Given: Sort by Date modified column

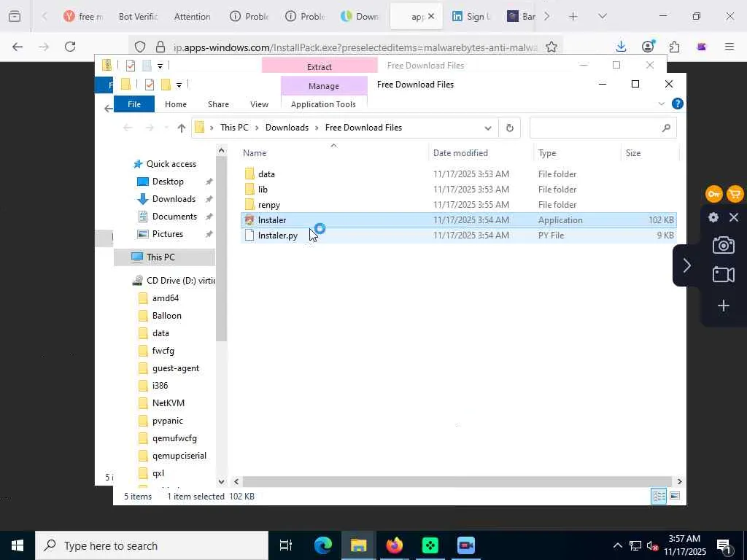Looking at the screenshot, I should (460, 153).
